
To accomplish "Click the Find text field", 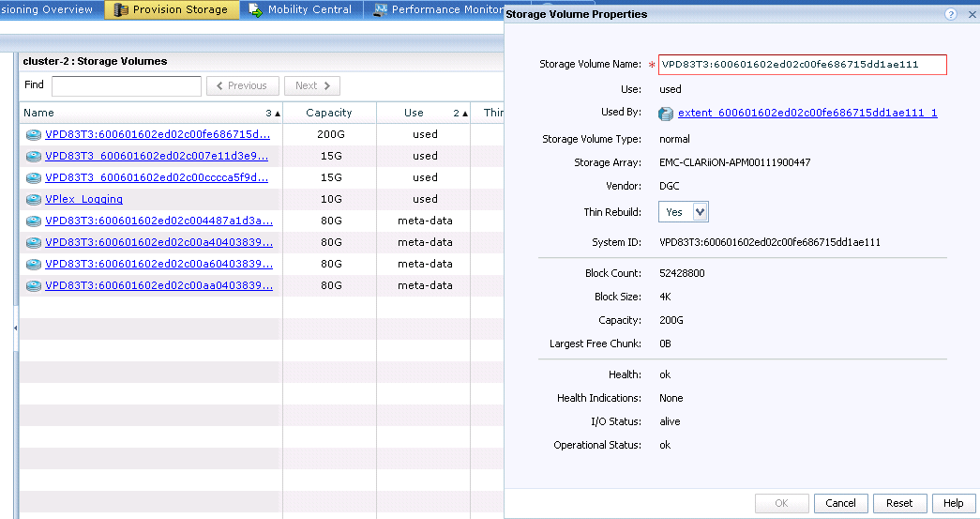I will point(127,86).
